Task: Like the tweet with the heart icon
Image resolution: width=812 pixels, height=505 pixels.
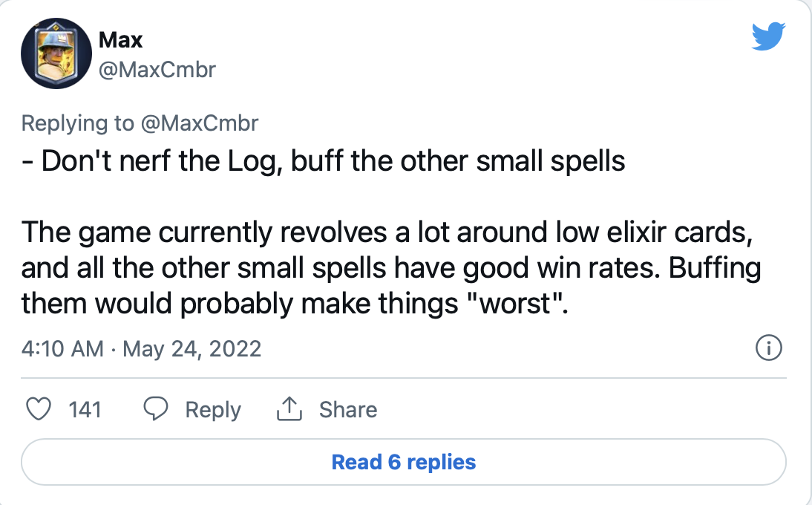Action: pyautogui.click(x=39, y=409)
